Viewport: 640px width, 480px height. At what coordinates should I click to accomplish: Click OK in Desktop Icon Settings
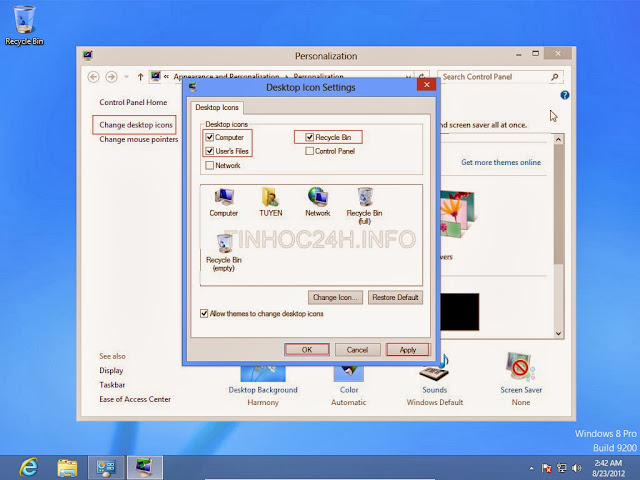307,350
